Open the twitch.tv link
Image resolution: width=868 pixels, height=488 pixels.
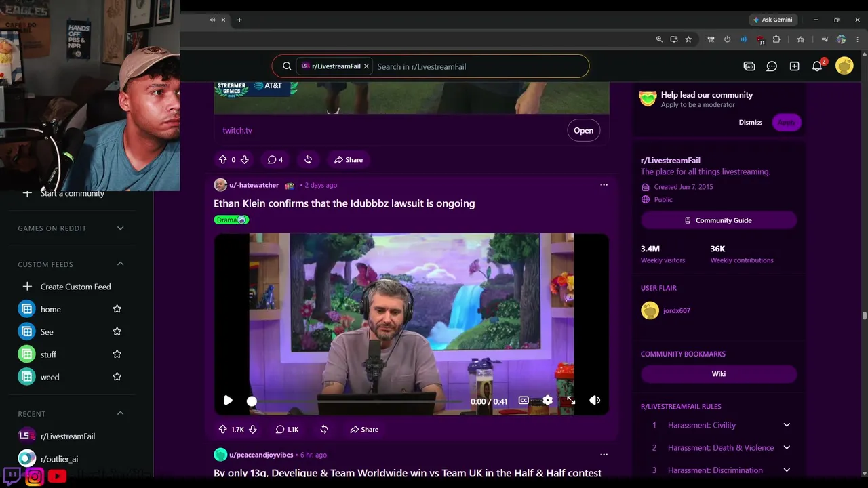click(x=237, y=130)
